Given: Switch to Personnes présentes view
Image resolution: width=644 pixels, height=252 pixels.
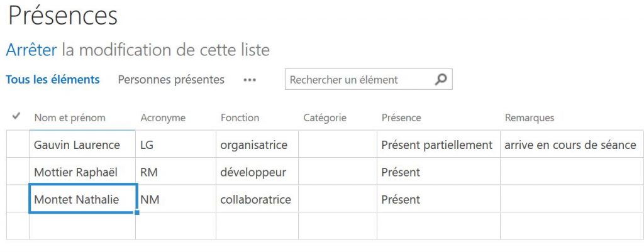Looking at the screenshot, I should (171, 79).
